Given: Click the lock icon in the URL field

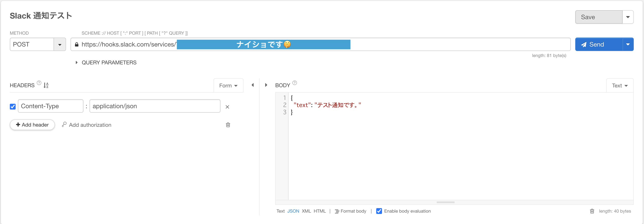Looking at the screenshot, I should click(x=77, y=44).
